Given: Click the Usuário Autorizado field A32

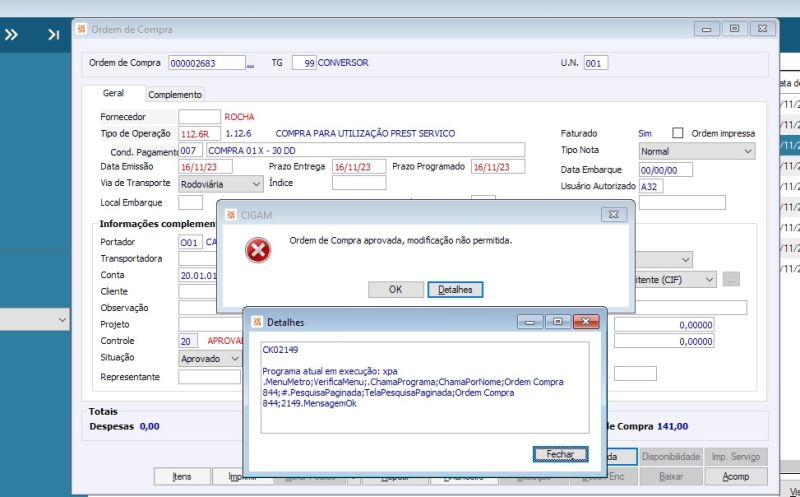Looking at the screenshot, I should 651,186.
